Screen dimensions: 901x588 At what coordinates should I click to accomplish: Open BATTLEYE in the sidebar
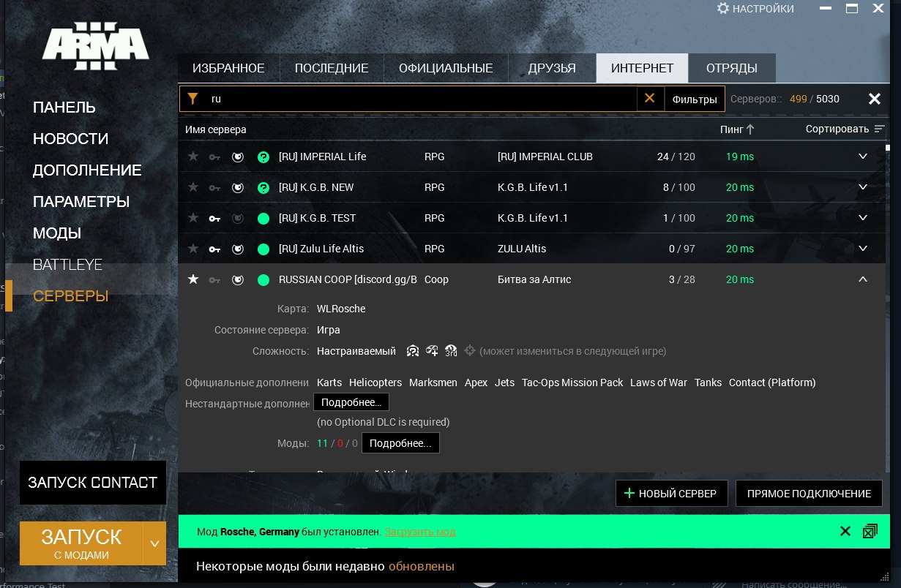[x=67, y=265]
